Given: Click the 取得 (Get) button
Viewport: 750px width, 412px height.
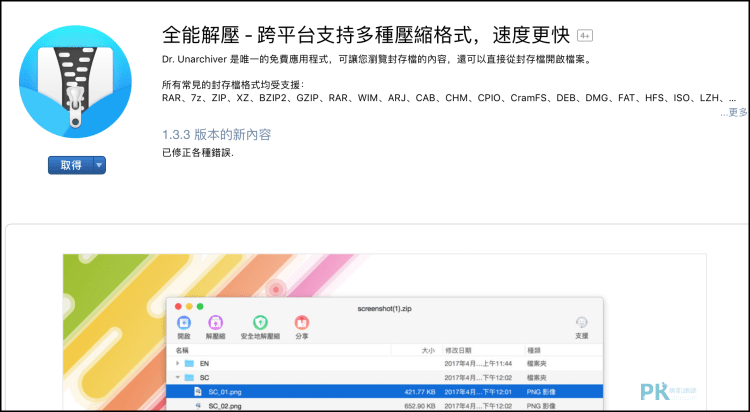Looking at the screenshot, I should pos(71,166).
